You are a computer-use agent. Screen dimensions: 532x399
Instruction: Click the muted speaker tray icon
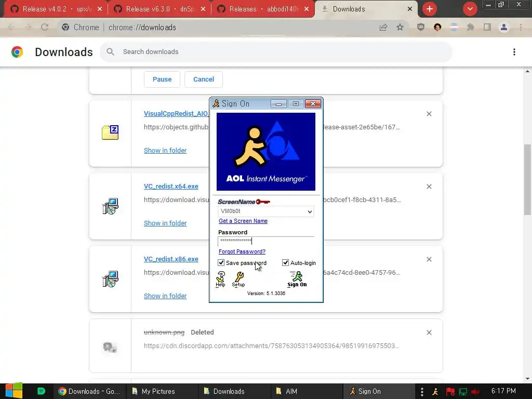coord(475,392)
